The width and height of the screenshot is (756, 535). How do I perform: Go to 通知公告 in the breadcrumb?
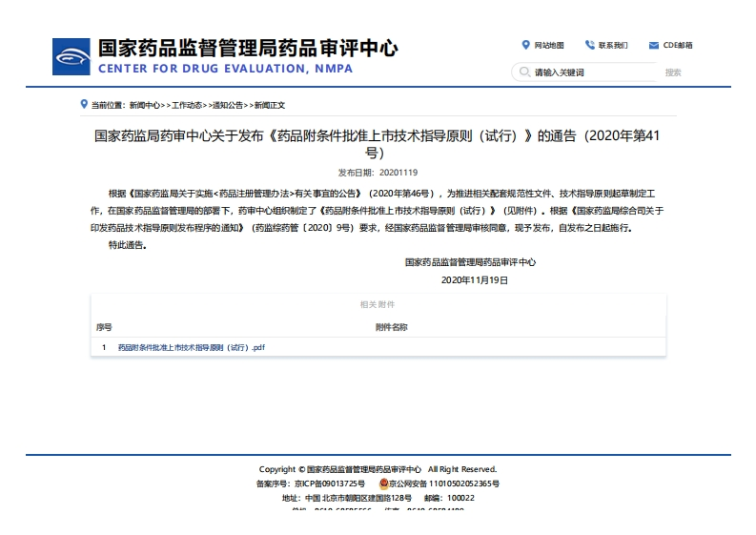[x=227, y=105]
